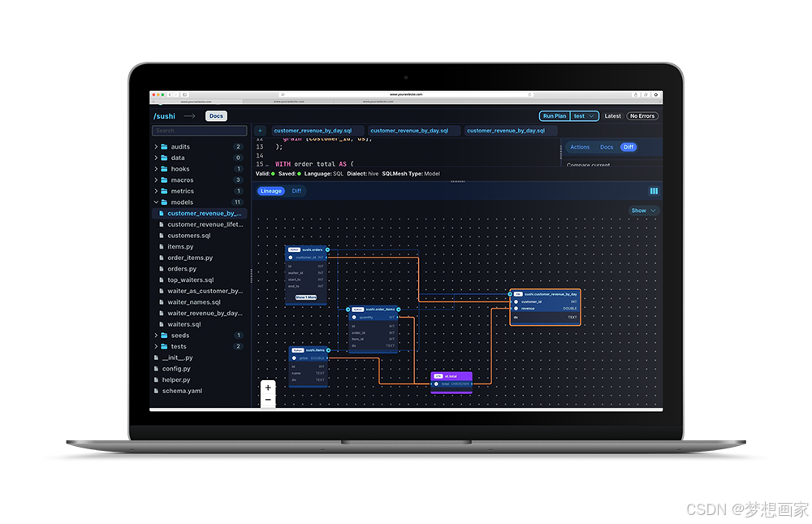
Task: Click the browser address bar URL
Action: click(406, 95)
